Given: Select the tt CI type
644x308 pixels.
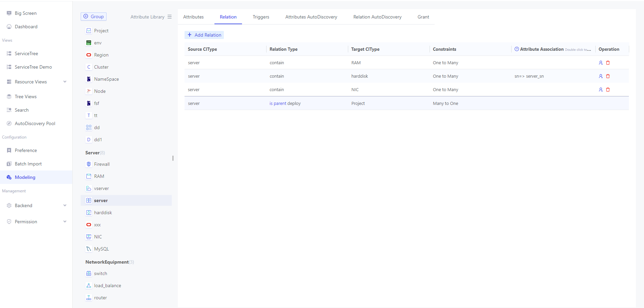Looking at the screenshot, I should (x=96, y=115).
